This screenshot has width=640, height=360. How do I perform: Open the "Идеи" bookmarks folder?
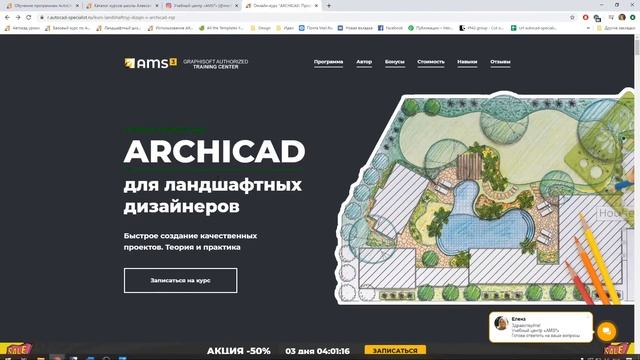point(285,28)
